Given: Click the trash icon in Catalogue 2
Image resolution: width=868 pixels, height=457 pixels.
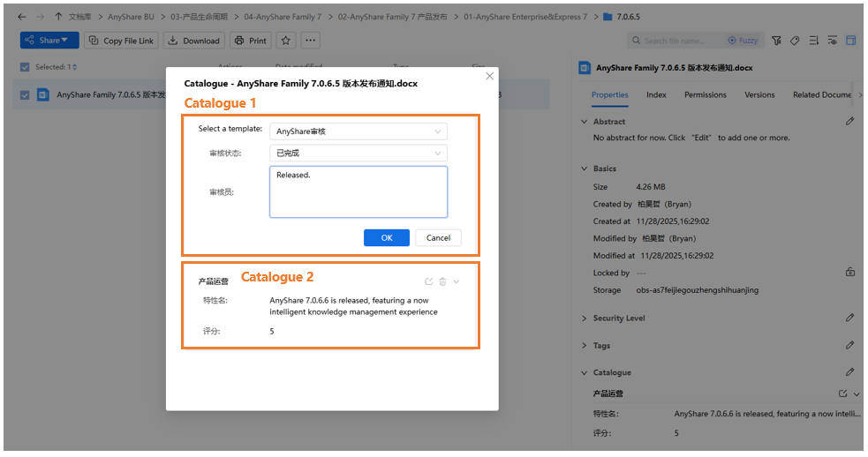Looking at the screenshot, I should point(442,281).
